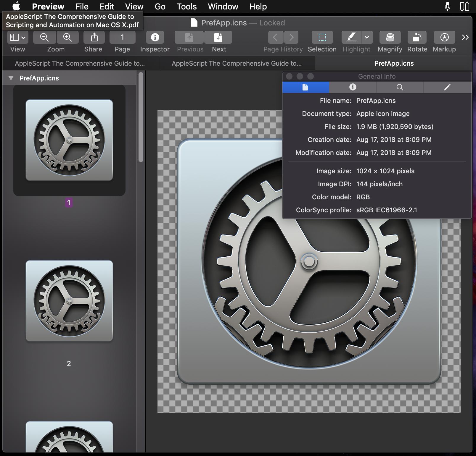Select thumbnail 2 in the sidebar

pos(69,301)
